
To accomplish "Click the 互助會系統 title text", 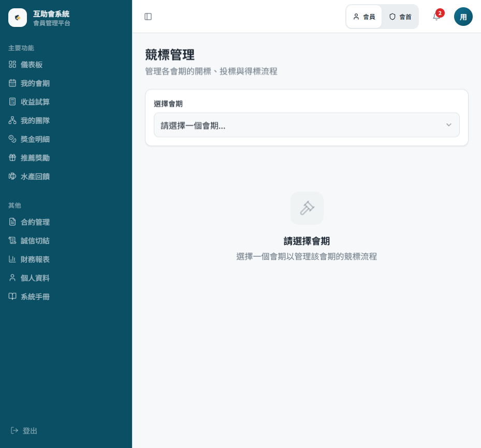I will click(51, 14).
